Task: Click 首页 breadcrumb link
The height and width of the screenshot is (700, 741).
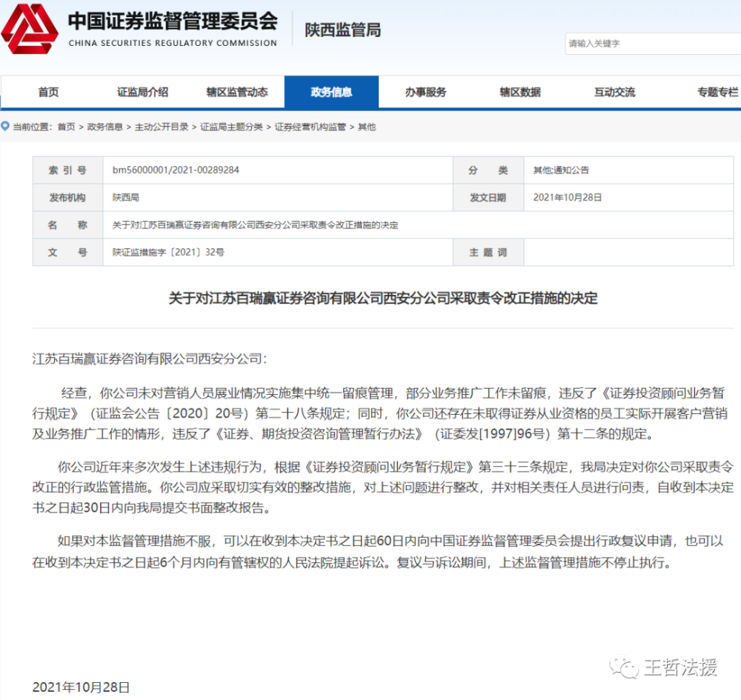Action: pyautogui.click(x=66, y=127)
